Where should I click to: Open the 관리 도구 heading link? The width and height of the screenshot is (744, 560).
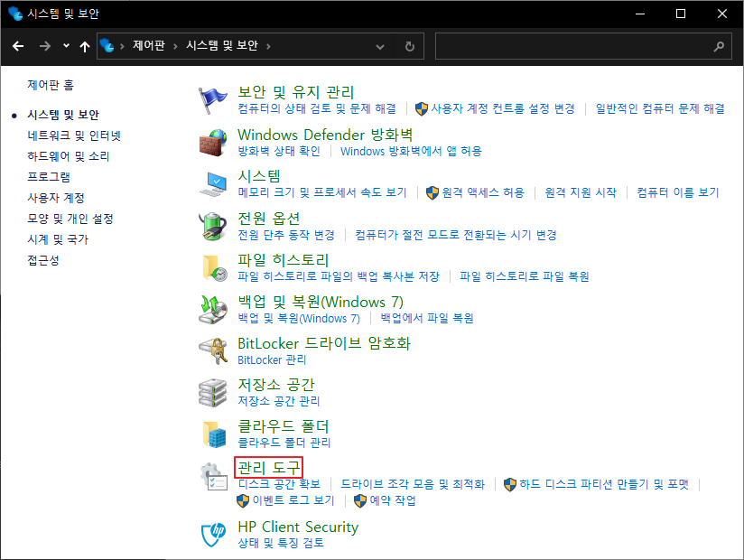tap(268, 468)
